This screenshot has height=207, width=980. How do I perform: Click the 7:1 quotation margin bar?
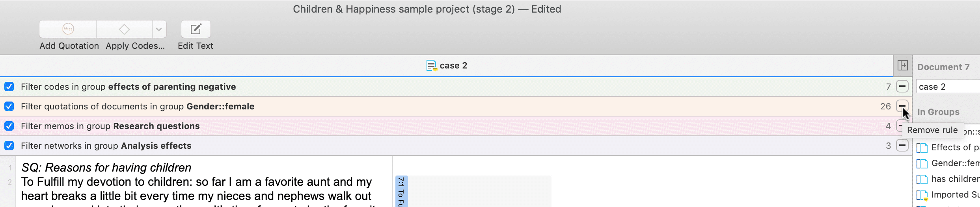(401, 191)
